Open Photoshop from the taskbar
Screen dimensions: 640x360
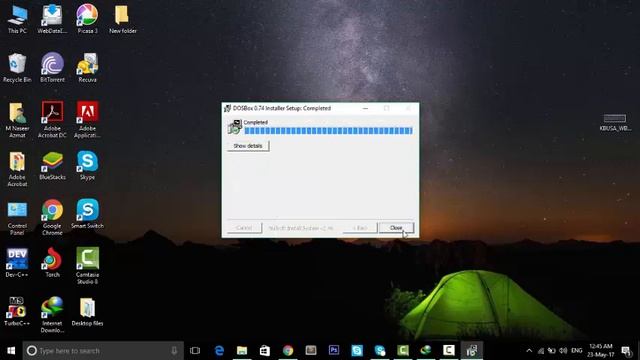(334, 350)
